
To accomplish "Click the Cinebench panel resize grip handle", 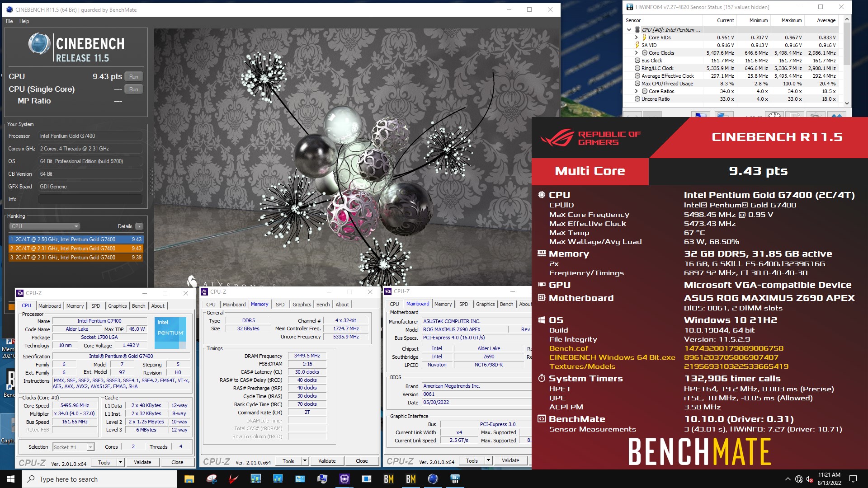I will point(151,182).
